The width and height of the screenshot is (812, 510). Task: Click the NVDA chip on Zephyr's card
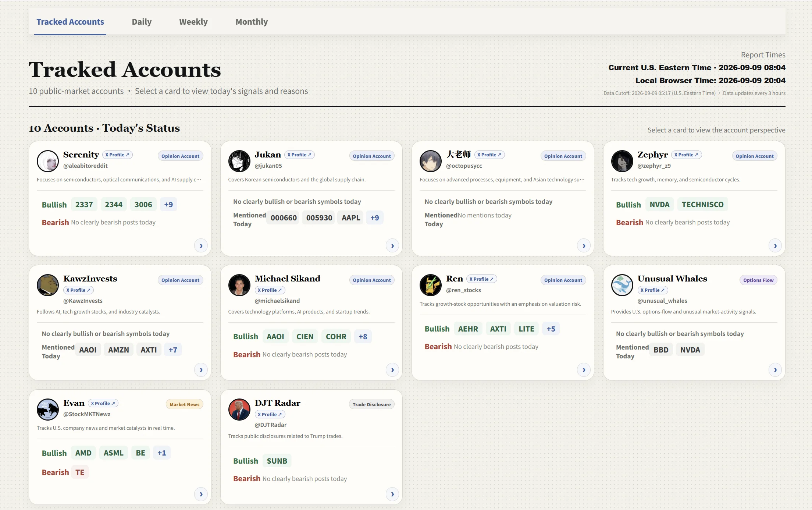[659, 205]
